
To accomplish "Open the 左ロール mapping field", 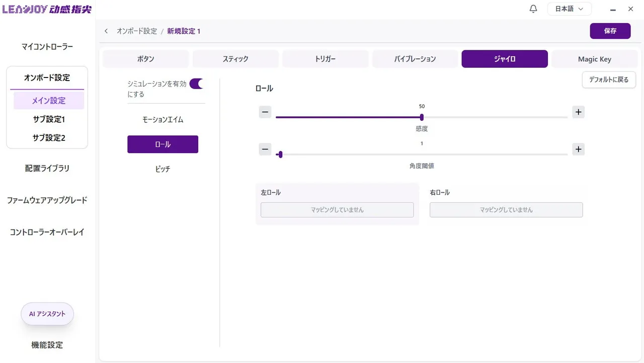I will click(337, 210).
